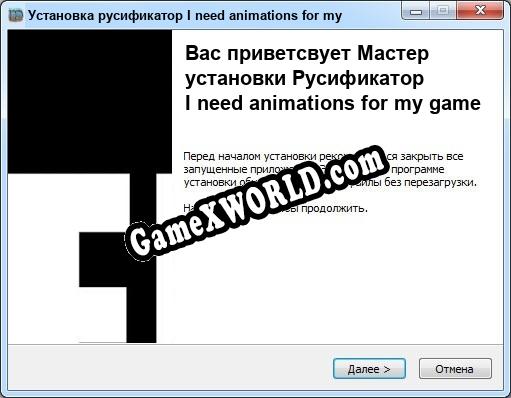The image size is (511, 398).
Task: Click the Отмена button
Action: pyautogui.click(x=455, y=369)
